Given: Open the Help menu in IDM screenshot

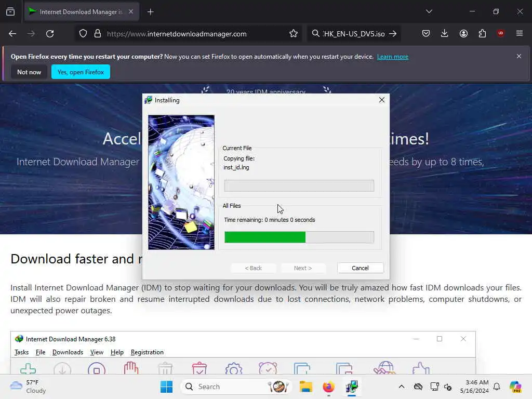Looking at the screenshot, I should coord(117,352).
